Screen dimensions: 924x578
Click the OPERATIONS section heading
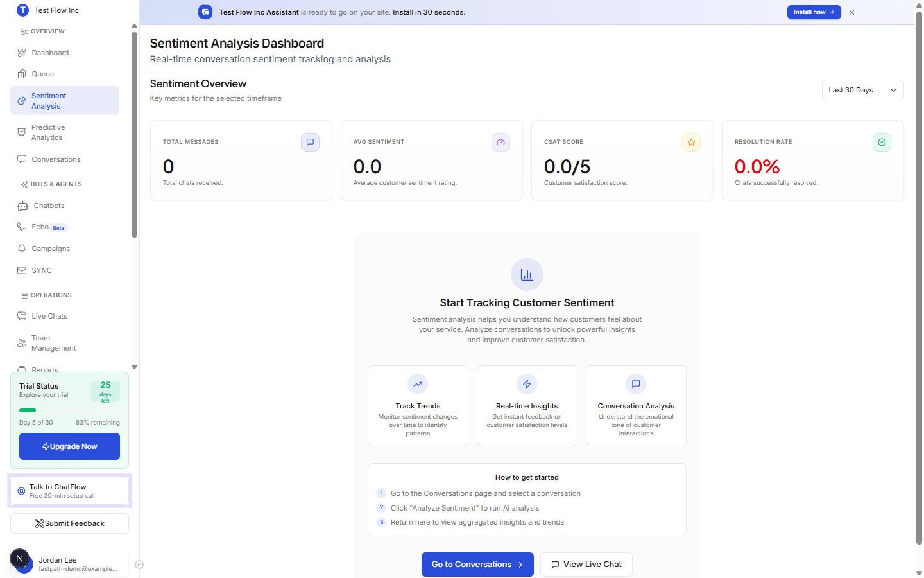(51, 295)
